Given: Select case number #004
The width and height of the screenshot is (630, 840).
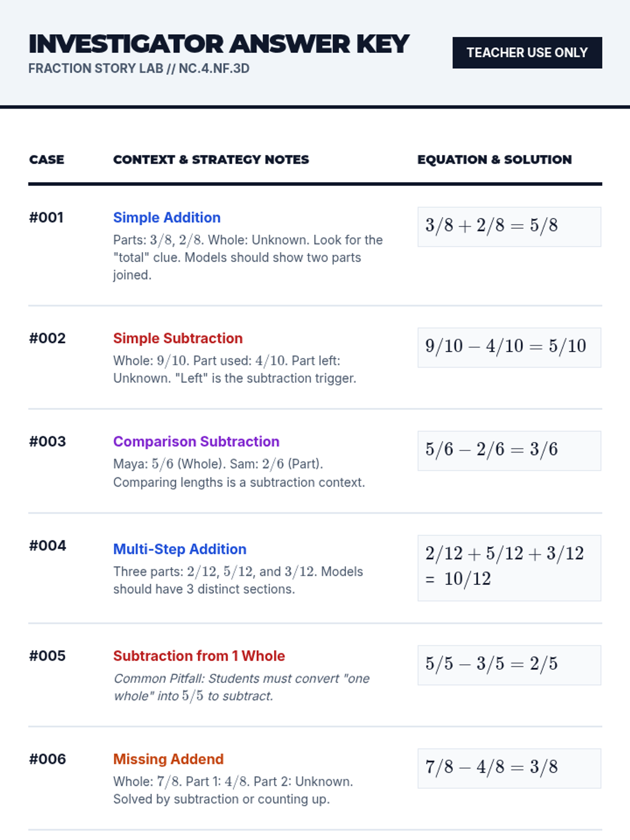Looking at the screenshot, I should coord(47,545).
